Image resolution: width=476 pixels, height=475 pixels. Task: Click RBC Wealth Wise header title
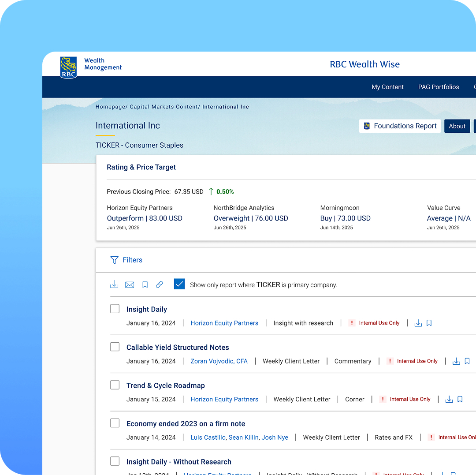pyautogui.click(x=364, y=64)
